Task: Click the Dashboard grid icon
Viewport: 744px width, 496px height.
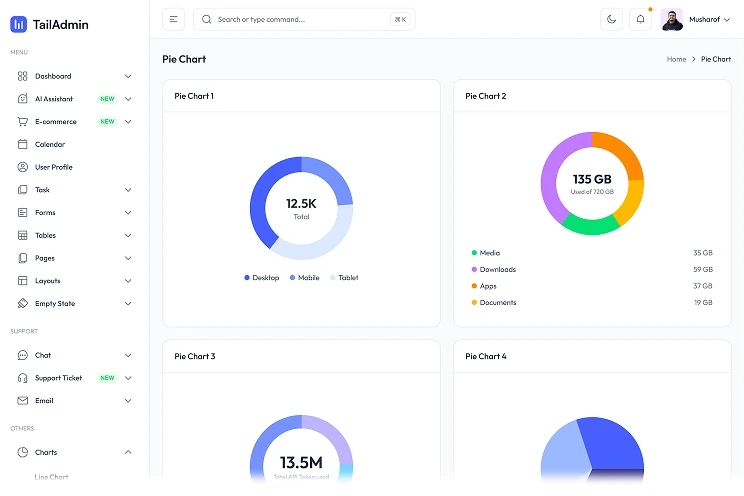Action: [x=22, y=76]
